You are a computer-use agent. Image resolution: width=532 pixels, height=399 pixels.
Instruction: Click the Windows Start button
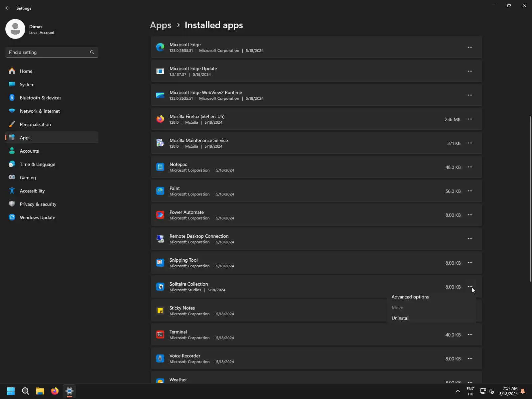click(11, 391)
